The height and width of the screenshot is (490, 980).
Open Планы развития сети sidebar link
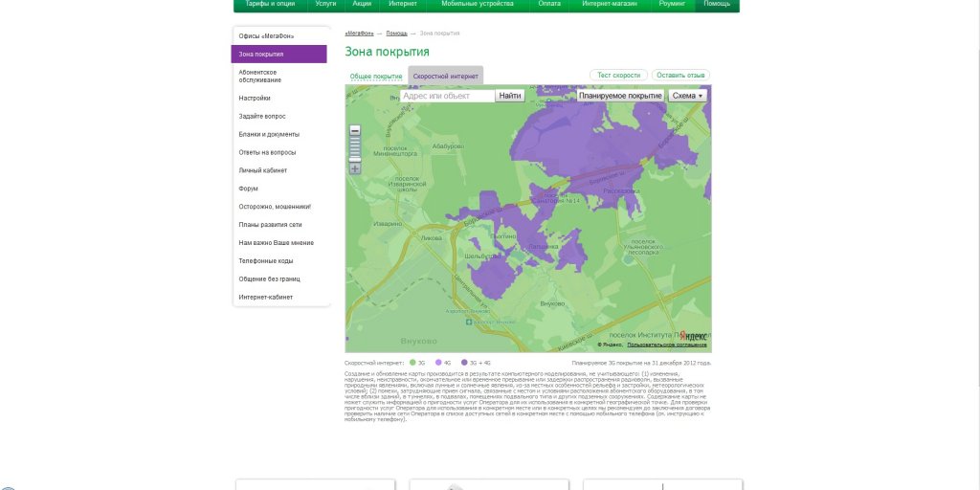point(271,225)
